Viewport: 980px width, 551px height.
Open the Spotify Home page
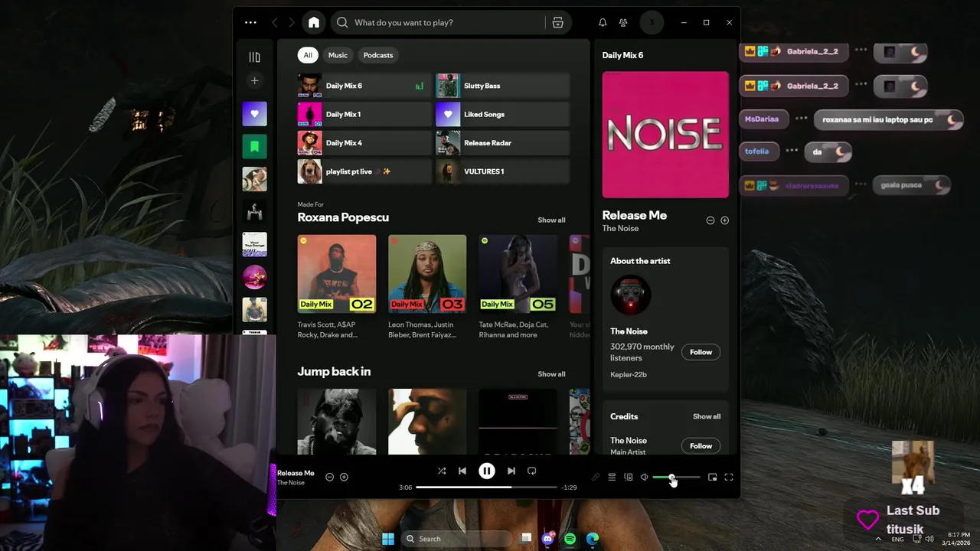(314, 23)
